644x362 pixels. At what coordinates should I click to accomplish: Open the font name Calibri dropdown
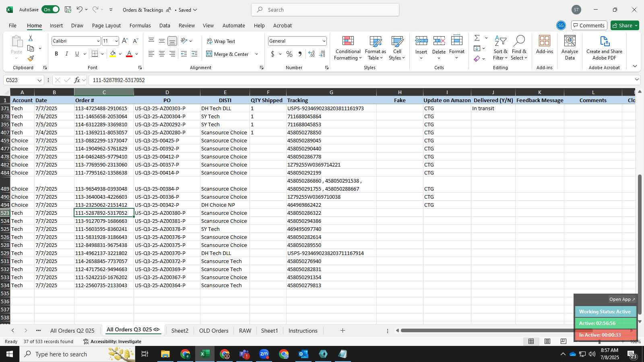click(98, 41)
